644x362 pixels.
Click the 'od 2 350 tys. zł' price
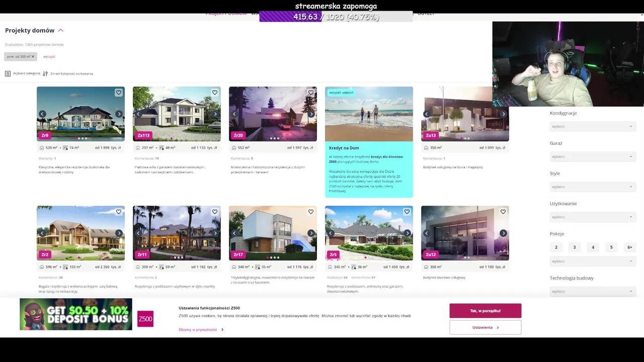[x=108, y=267]
